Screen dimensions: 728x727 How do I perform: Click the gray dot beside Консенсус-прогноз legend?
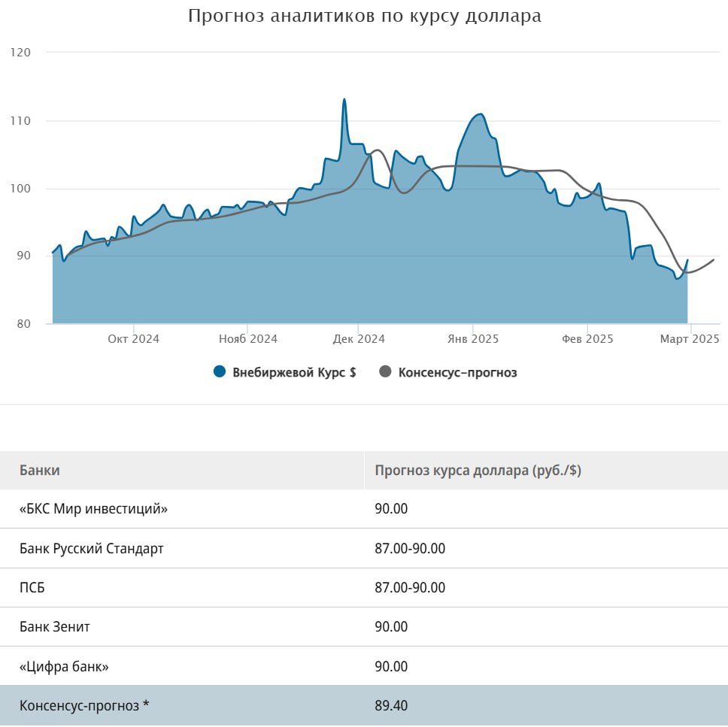tap(386, 372)
